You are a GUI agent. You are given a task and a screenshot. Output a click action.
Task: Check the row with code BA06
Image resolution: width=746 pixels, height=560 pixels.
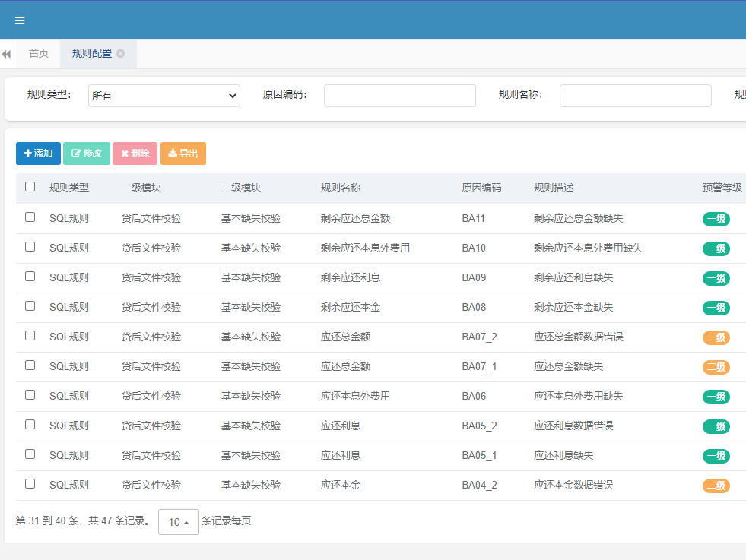[x=30, y=395]
